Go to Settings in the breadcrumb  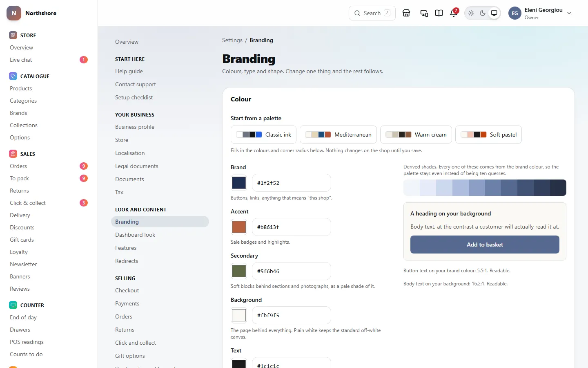pyautogui.click(x=232, y=40)
